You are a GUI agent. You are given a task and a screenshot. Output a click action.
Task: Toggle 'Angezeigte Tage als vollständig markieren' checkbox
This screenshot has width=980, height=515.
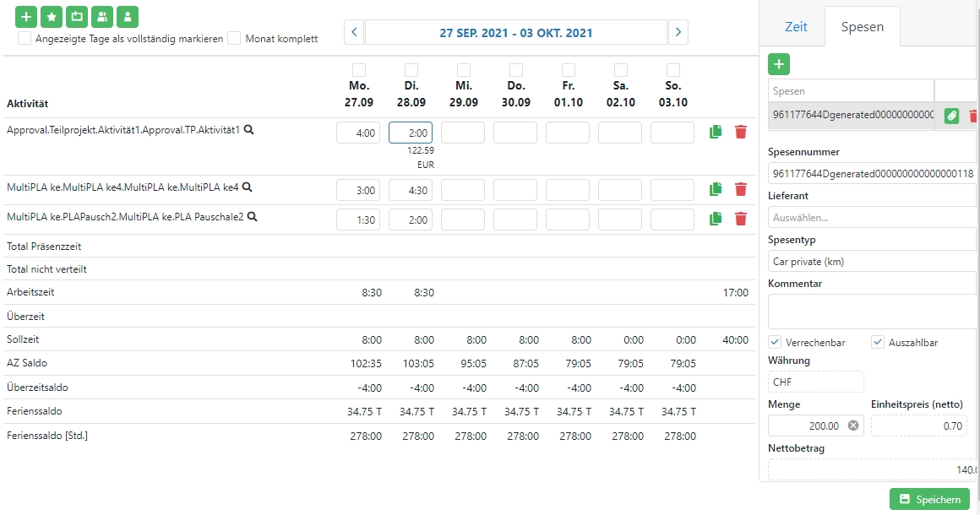click(25, 39)
